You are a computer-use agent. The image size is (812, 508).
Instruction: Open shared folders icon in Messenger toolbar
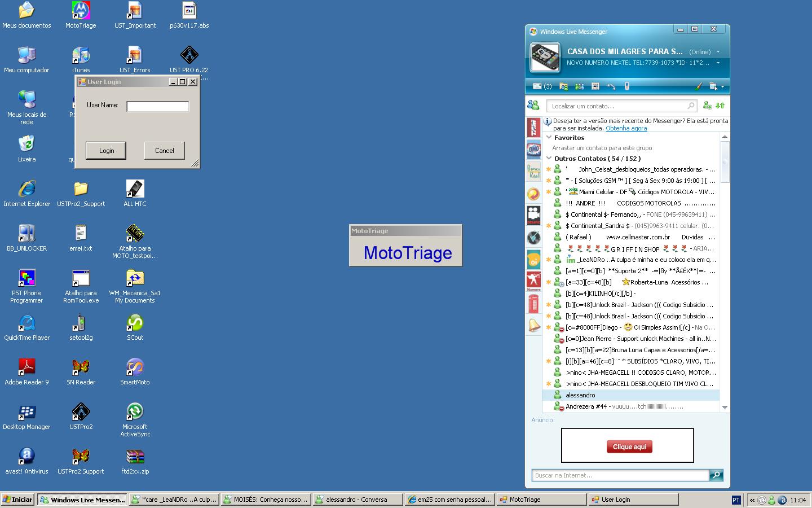[x=563, y=86]
